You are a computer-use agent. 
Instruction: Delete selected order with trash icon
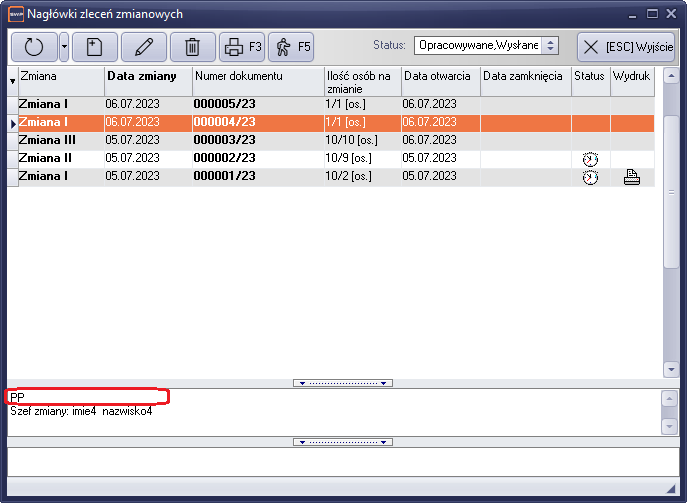pyautogui.click(x=193, y=47)
